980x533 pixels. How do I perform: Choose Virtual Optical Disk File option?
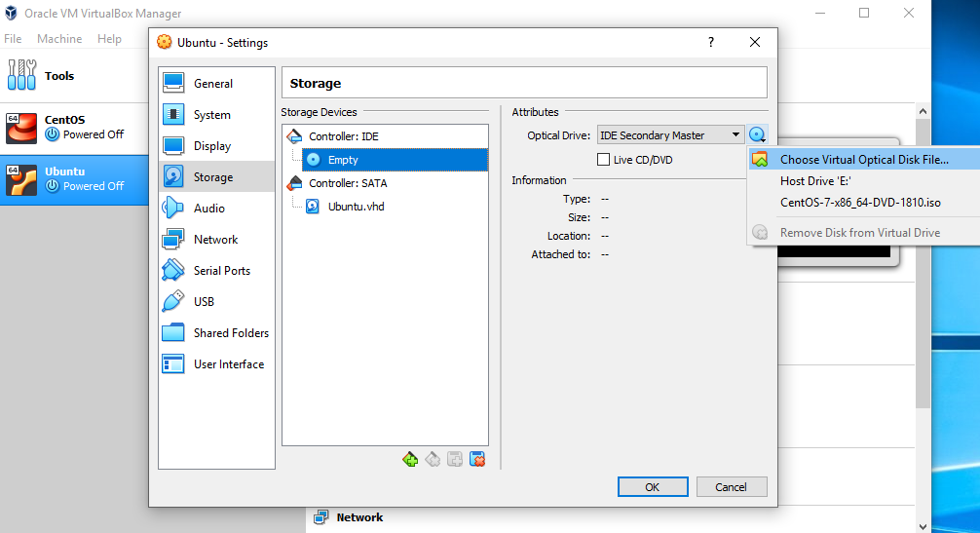864,160
